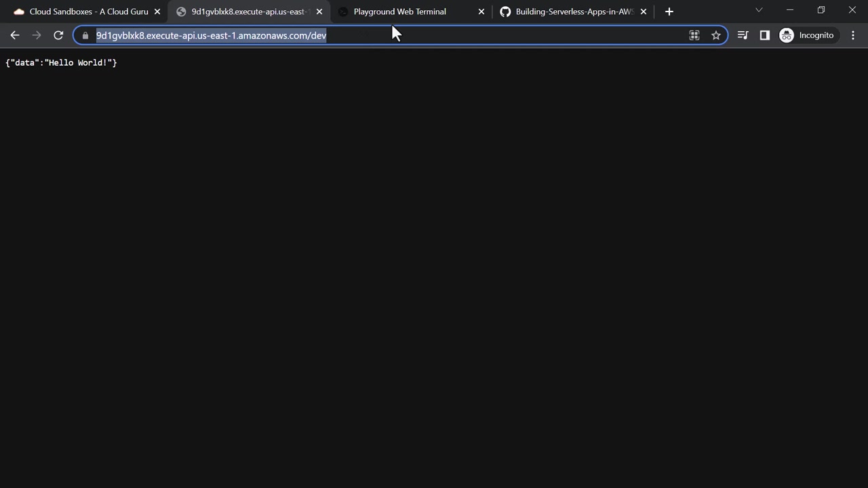The width and height of the screenshot is (868, 488).
Task: Expand the tab search dropdown arrow
Action: tap(759, 10)
